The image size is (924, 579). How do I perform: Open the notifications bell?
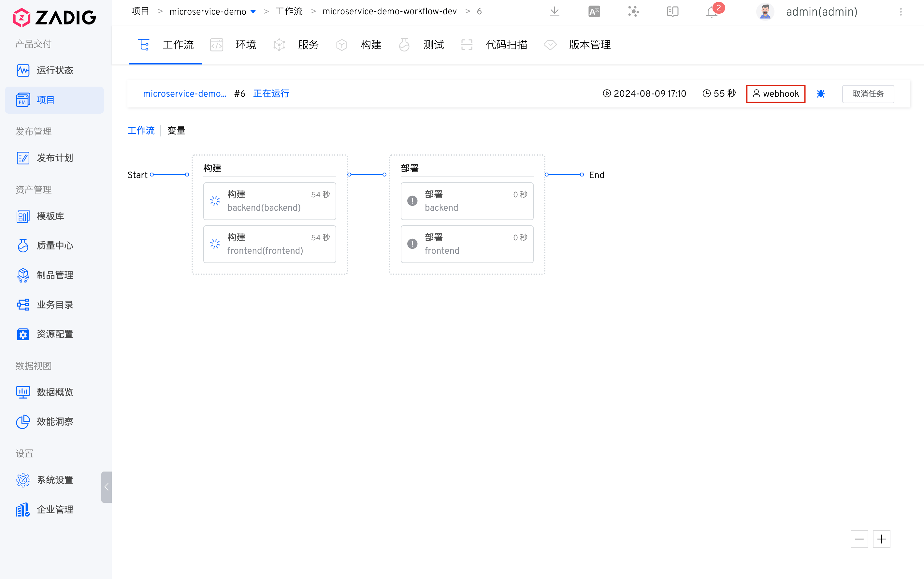pos(712,12)
